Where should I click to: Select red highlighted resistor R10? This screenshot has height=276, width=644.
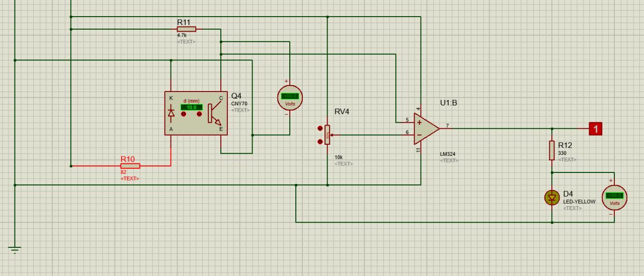[x=130, y=165]
